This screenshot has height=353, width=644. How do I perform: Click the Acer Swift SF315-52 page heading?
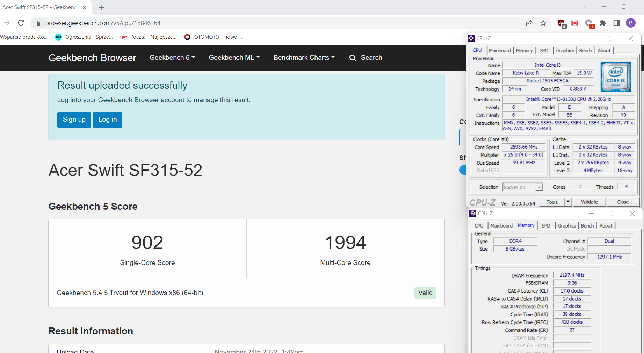125,171
